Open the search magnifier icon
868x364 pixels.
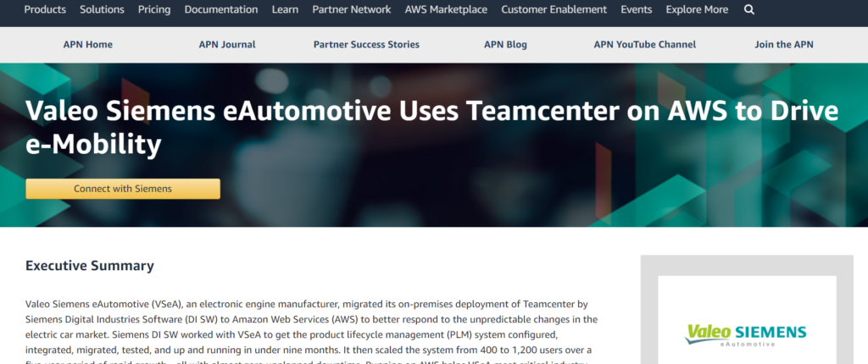[x=749, y=9]
